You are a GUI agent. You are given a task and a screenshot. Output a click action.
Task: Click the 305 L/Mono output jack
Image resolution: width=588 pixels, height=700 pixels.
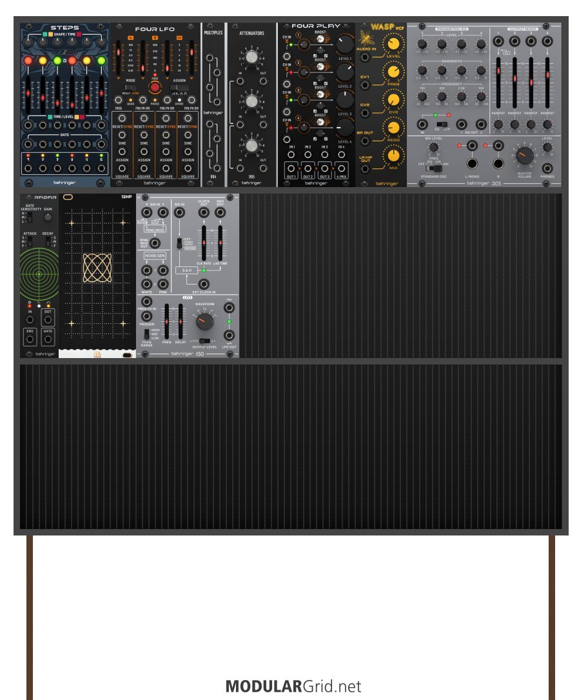472,163
